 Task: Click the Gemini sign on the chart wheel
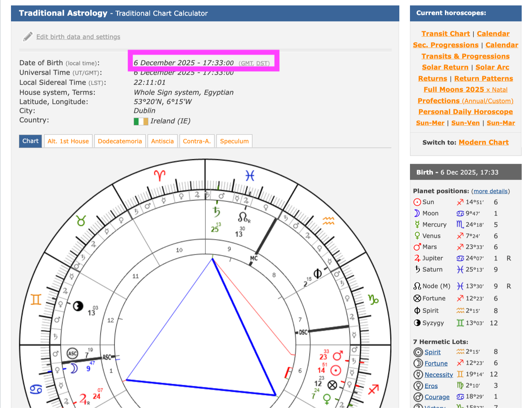[36, 300]
